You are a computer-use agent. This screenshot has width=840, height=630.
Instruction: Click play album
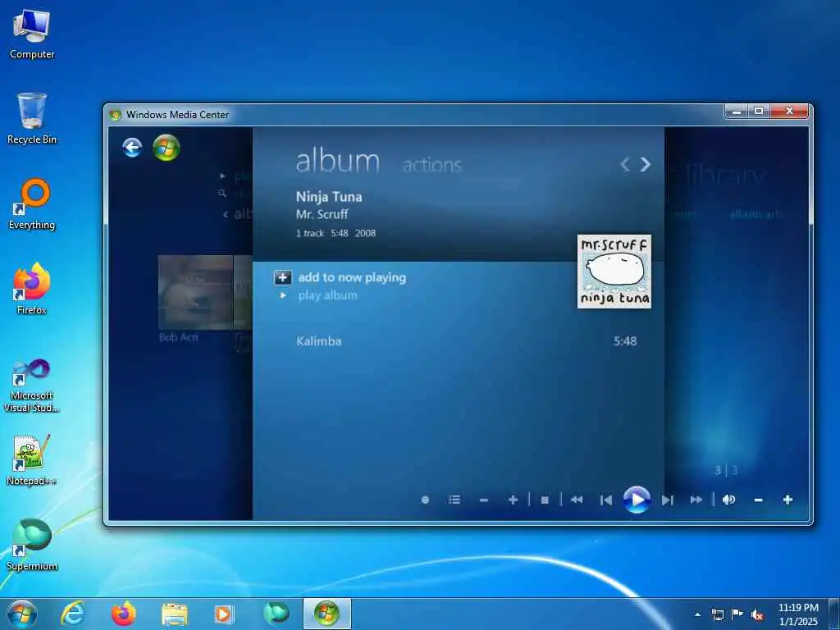coord(327,295)
